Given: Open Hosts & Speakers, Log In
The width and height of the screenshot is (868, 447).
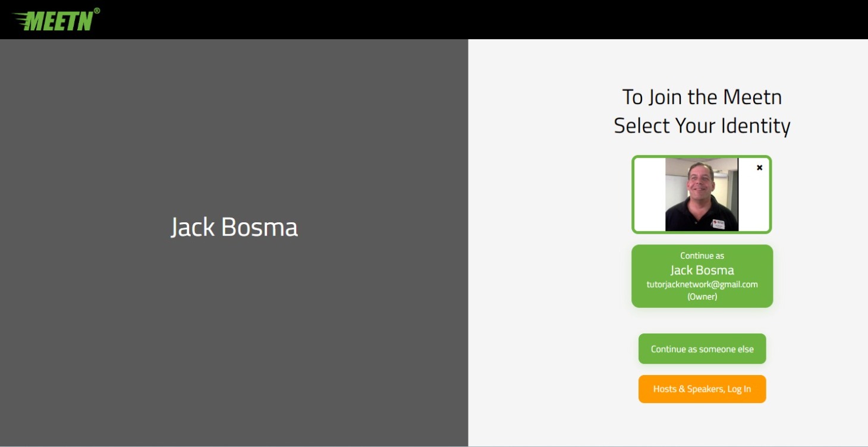Looking at the screenshot, I should pos(702,389).
